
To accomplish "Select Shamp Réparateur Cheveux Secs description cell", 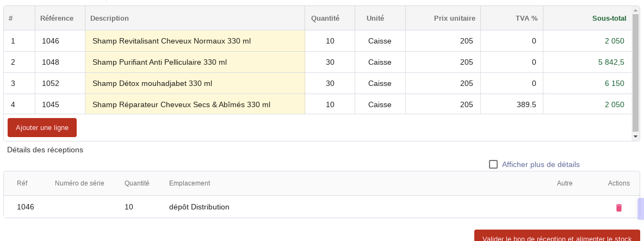I will tap(195, 104).
